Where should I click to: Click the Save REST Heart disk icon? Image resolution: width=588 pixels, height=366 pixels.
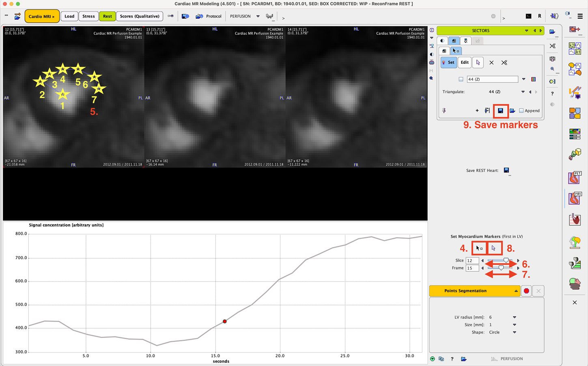506,170
